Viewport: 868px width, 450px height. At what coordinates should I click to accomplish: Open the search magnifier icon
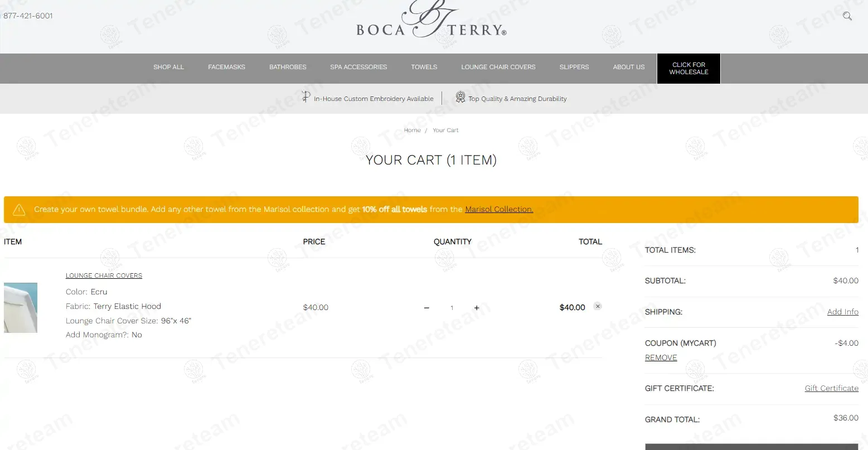tap(847, 16)
